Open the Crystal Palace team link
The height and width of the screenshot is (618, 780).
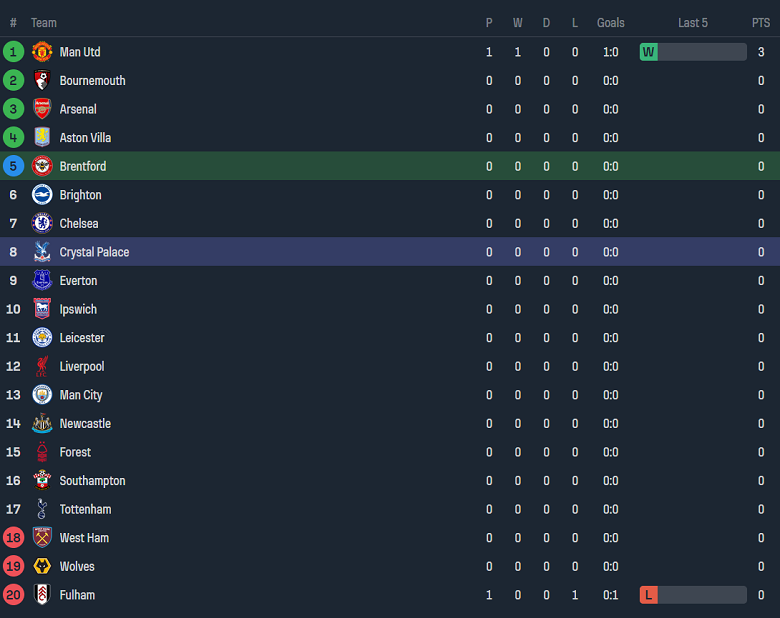[94, 252]
